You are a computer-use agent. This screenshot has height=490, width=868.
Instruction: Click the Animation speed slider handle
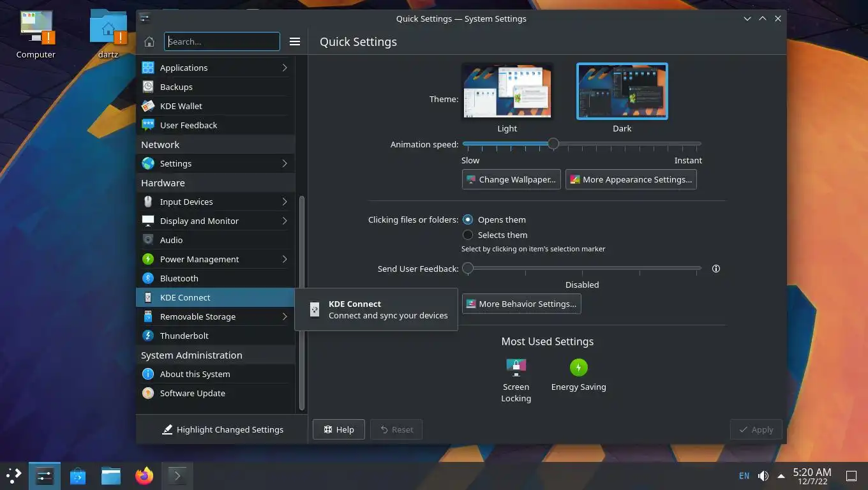tap(553, 144)
